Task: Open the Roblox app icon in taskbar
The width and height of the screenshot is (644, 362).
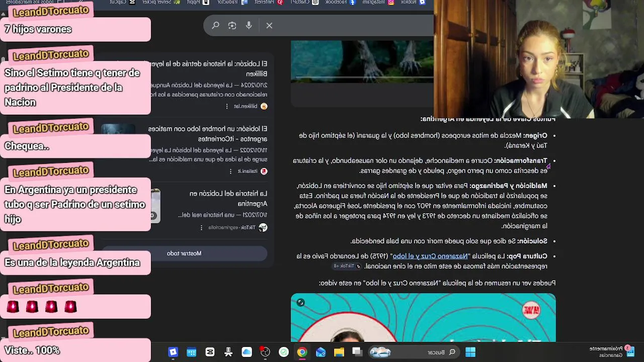Action: pyautogui.click(x=173, y=352)
